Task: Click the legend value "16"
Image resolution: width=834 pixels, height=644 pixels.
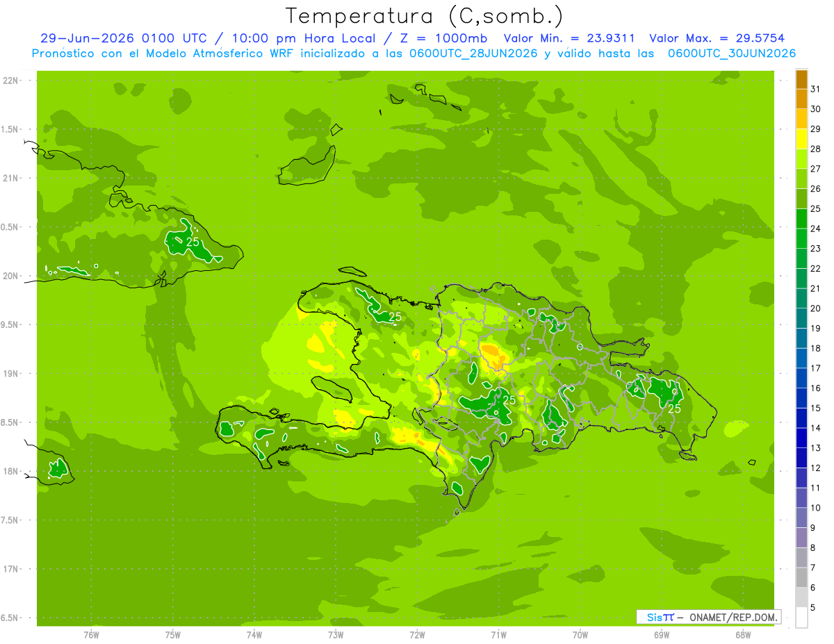Action: pyautogui.click(x=816, y=388)
